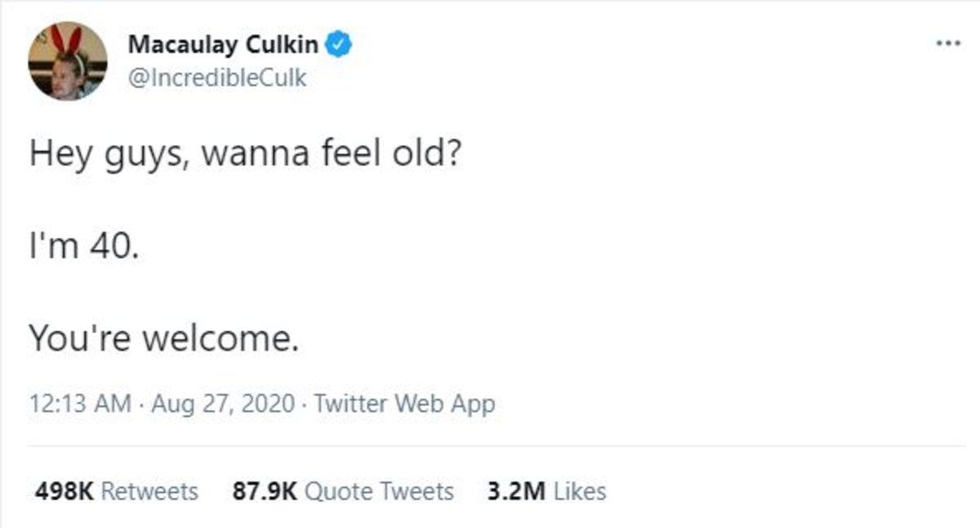View the Likes list label

coord(580,491)
